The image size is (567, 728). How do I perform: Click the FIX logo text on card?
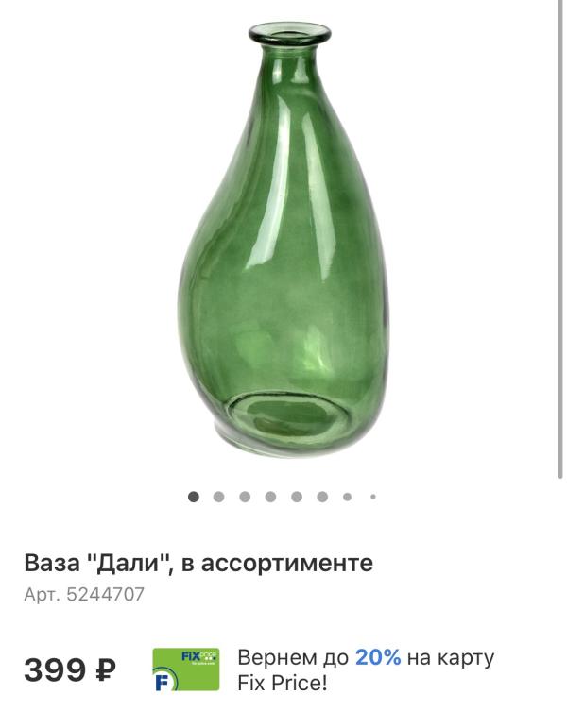coord(191,656)
